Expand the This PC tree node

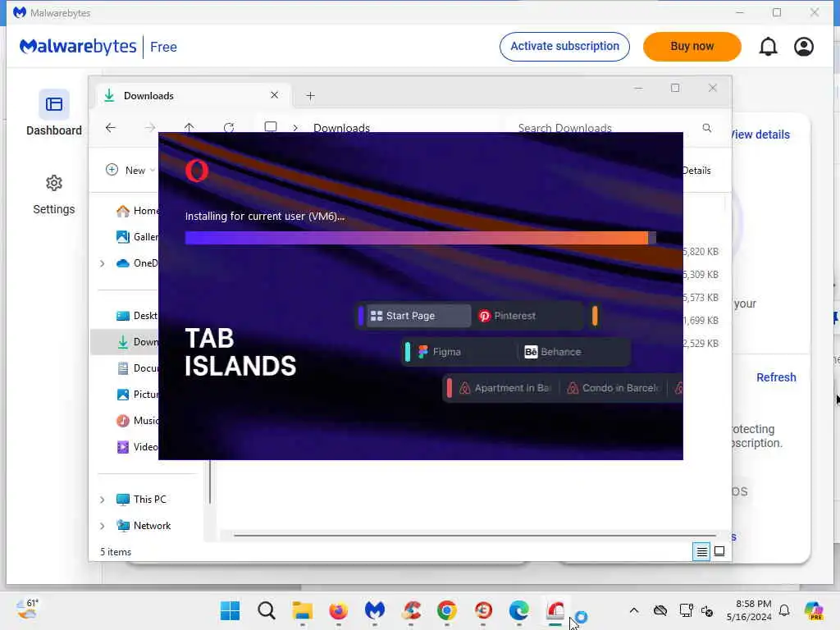pos(102,500)
